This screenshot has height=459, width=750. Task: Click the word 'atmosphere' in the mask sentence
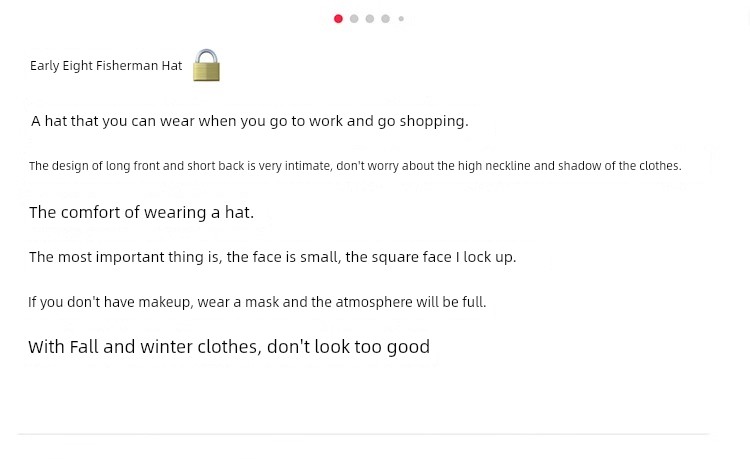coord(374,302)
